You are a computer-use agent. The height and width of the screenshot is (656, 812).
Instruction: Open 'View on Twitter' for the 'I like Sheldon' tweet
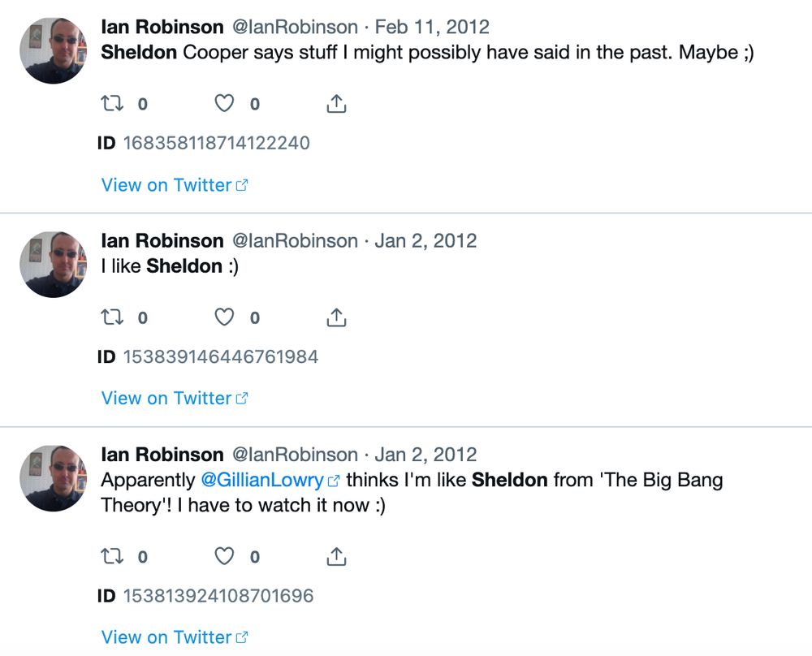click(167, 398)
